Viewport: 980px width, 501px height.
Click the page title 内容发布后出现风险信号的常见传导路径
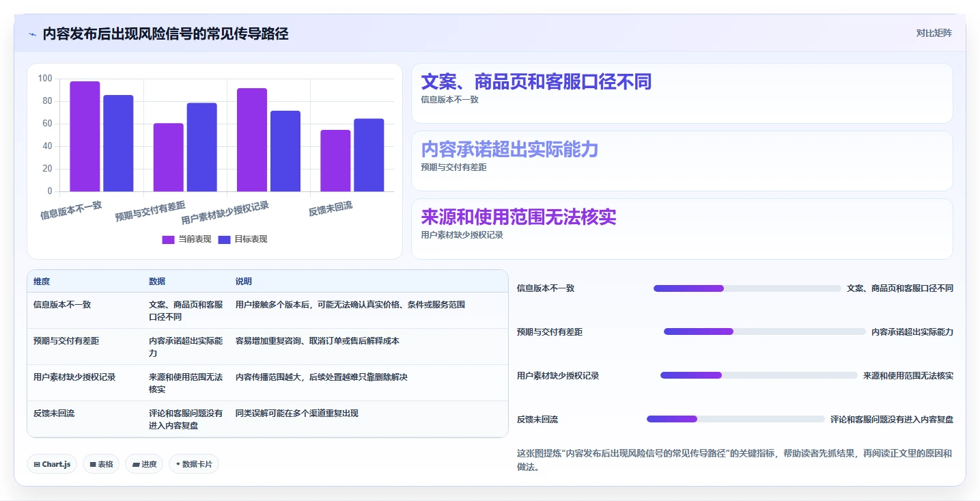click(166, 33)
